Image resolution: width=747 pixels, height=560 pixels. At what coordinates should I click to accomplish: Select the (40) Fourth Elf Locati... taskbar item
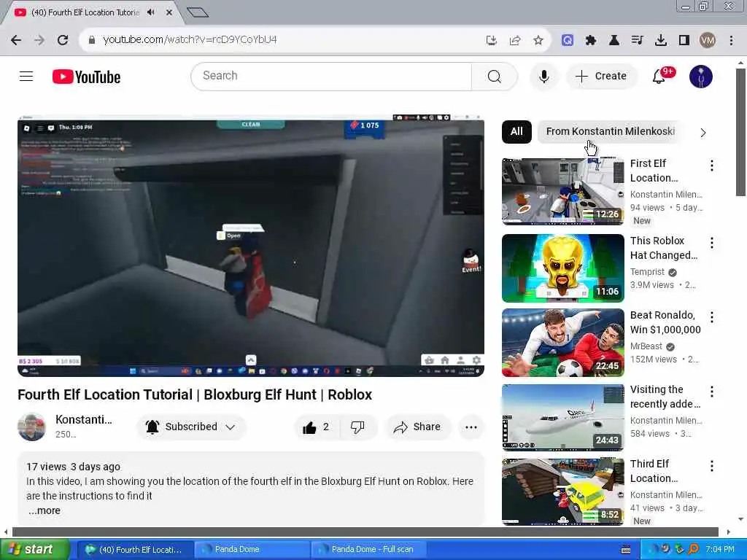coord(135,550)
